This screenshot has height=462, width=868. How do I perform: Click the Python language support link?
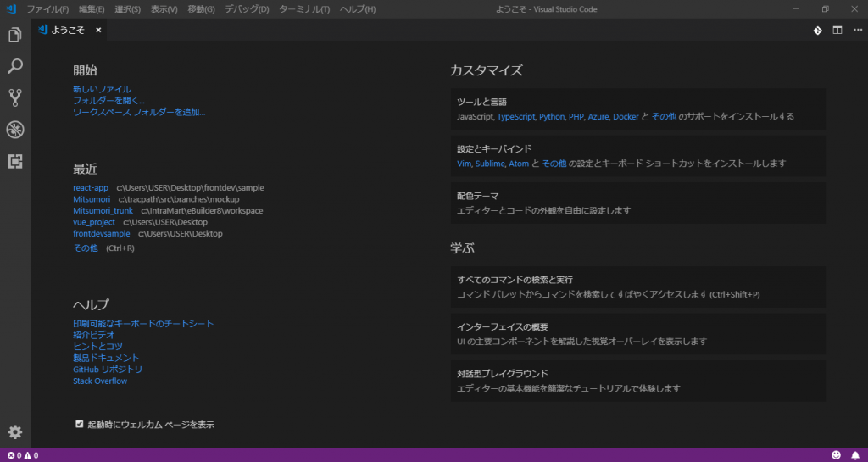[551, 117]
